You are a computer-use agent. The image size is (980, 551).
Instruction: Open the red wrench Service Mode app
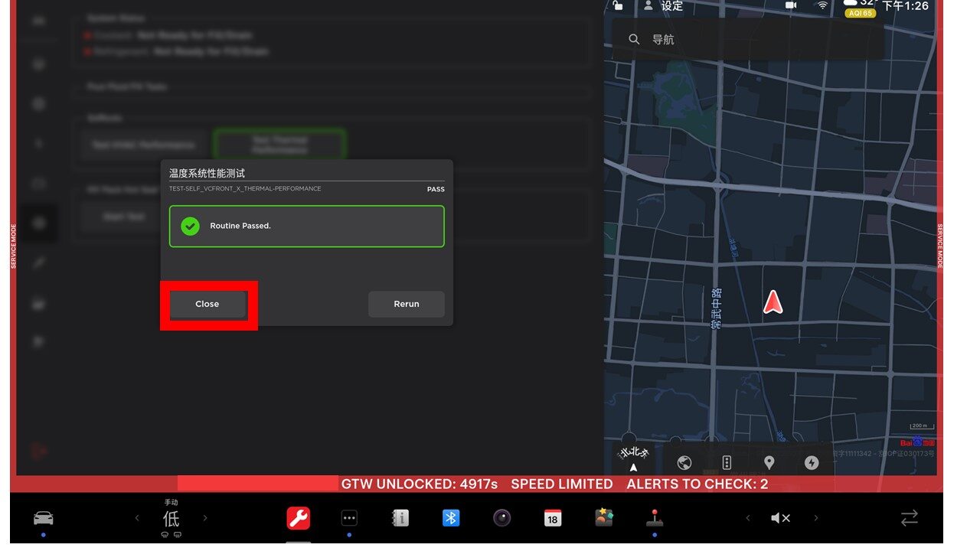(299, 518)
